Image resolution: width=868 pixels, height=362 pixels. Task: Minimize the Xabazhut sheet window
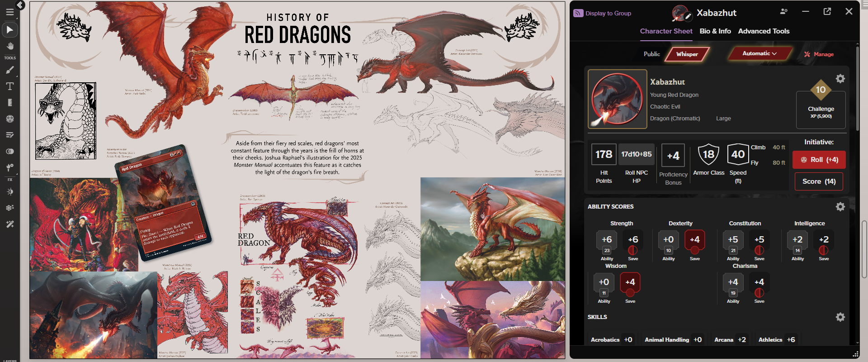pos(806,11)
